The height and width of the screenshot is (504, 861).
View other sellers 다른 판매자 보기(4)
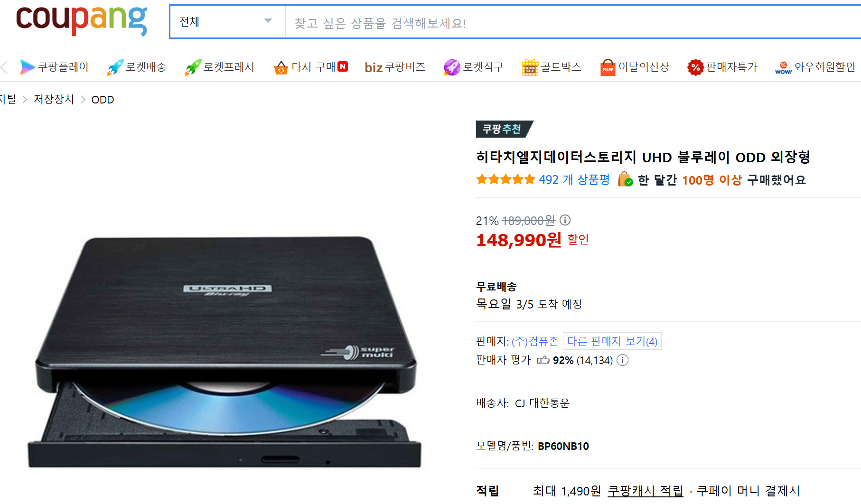[x=612, y=341]
